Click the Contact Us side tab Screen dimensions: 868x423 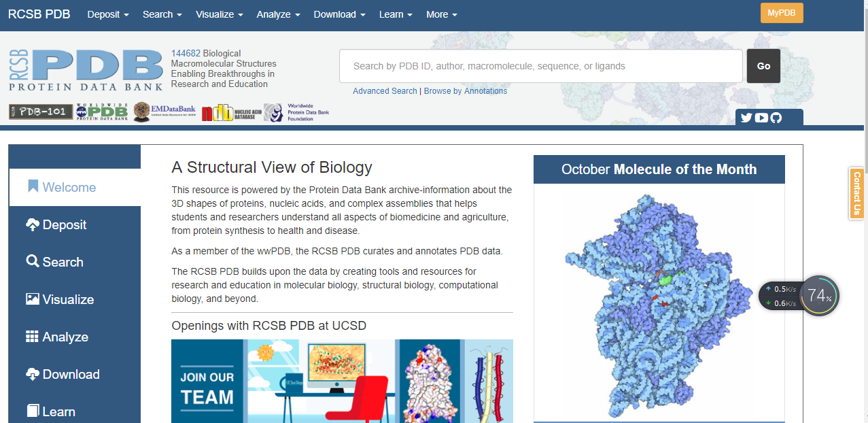coord(856,194)
